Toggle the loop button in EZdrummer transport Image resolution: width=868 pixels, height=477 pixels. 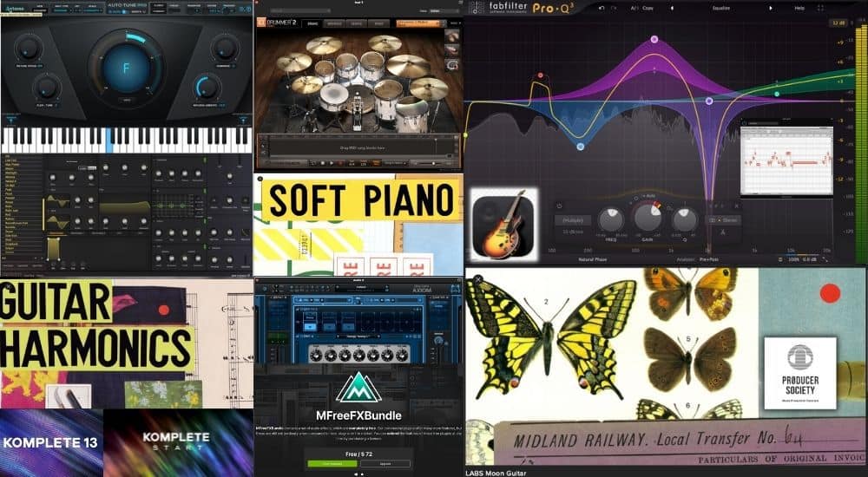(x=313, y=163)
